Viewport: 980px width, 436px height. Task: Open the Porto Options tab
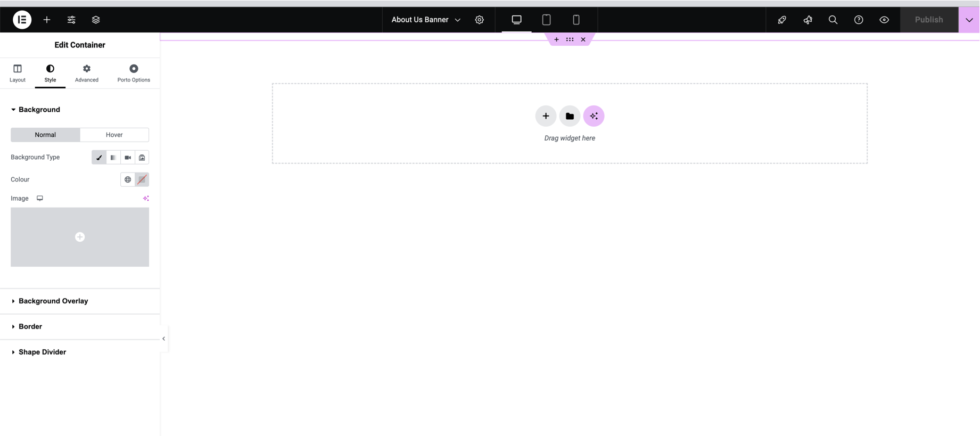click(134, 73)
